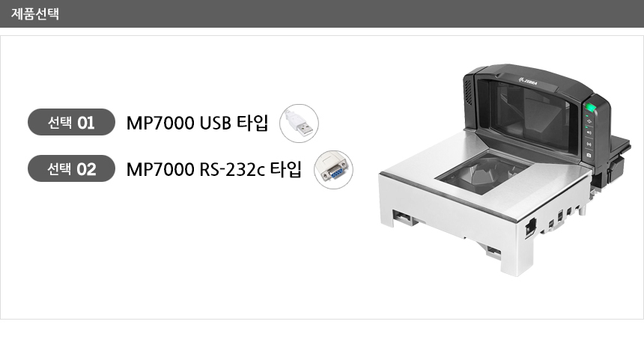Click the Ethernet port on scanner side

[530, 228]
